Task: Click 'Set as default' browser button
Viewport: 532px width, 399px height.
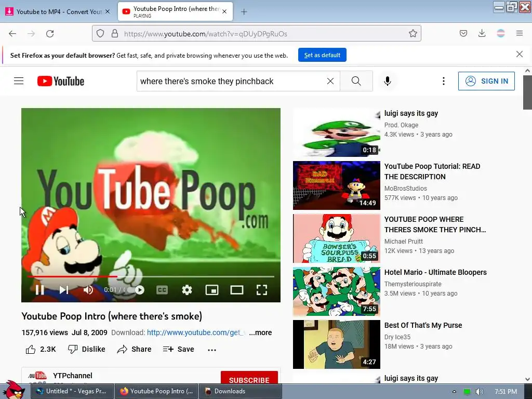Action: tap(322, 55)
